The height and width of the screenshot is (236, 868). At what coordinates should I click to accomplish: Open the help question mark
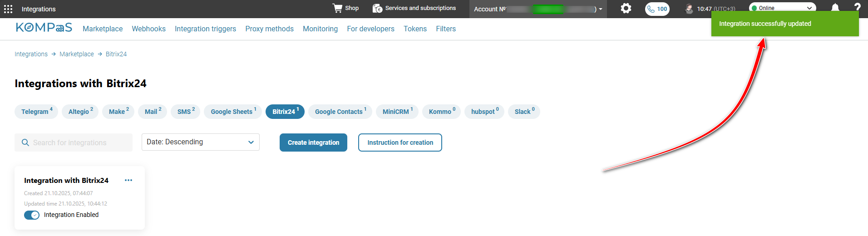tap(857, 7)
